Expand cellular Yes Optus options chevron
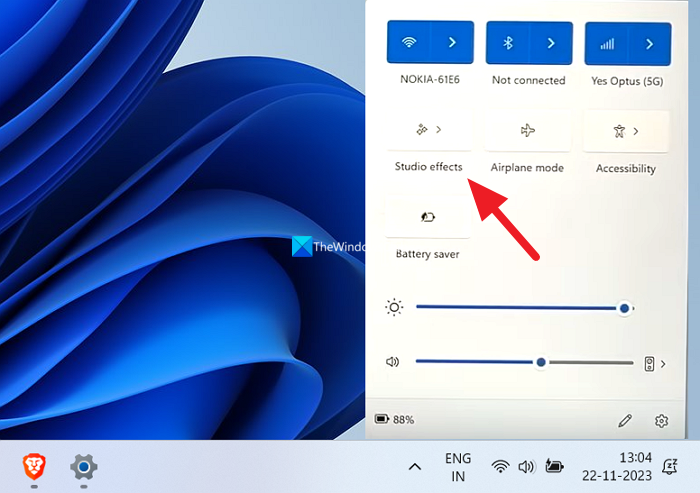Image resolution: width=700 pixels, height=493 pixels. tap(650, 44)
